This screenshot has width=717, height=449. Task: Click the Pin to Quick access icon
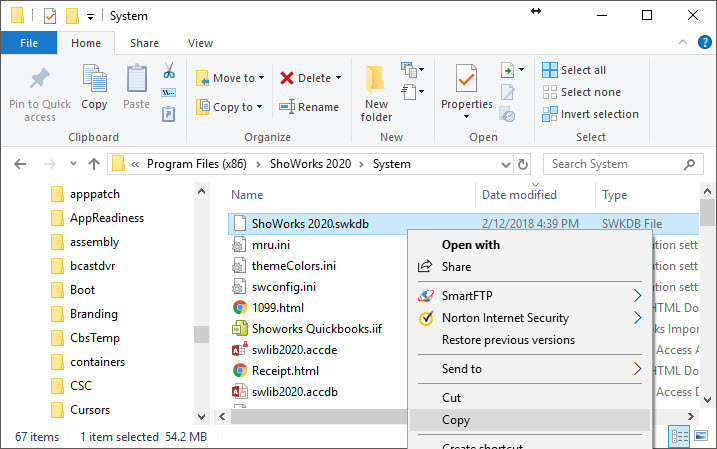click(x=40, y=79)
